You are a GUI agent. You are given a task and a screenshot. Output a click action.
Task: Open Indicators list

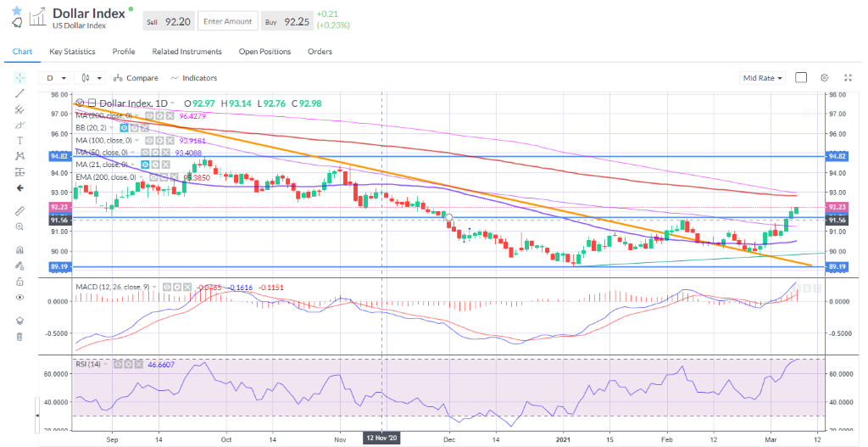(x=194, y=78)
